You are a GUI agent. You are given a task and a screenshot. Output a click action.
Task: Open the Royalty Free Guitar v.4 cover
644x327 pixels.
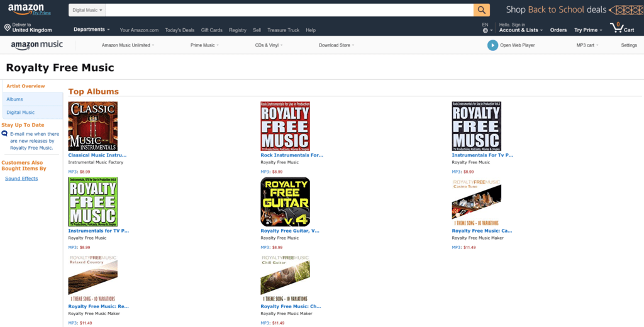click(x=285, y=202)
